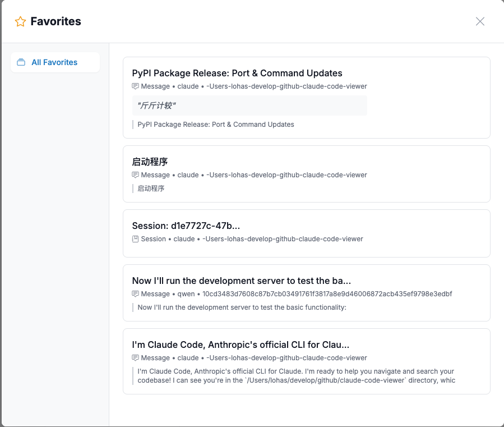Screen dimensions: 504x427
Task: Click qwen message hash metadata text
Action: coord(327,294)
